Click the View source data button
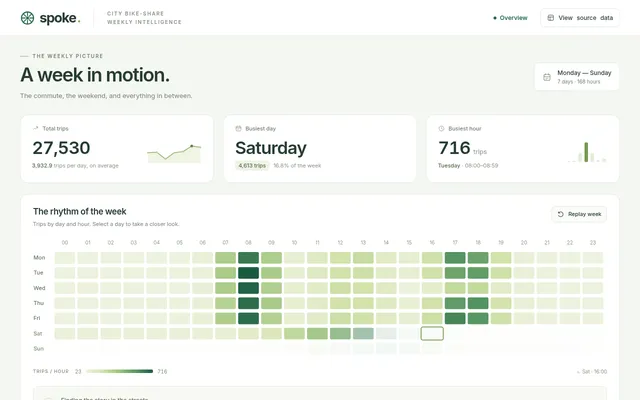Image resolution: width=640 pixels, height=400 pixels. click(x=580, y=18)
